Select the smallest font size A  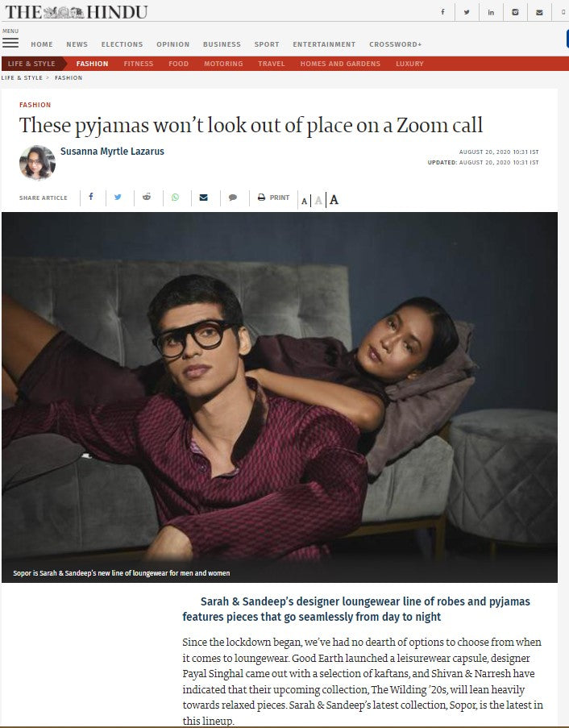click(x=304, y=201)
